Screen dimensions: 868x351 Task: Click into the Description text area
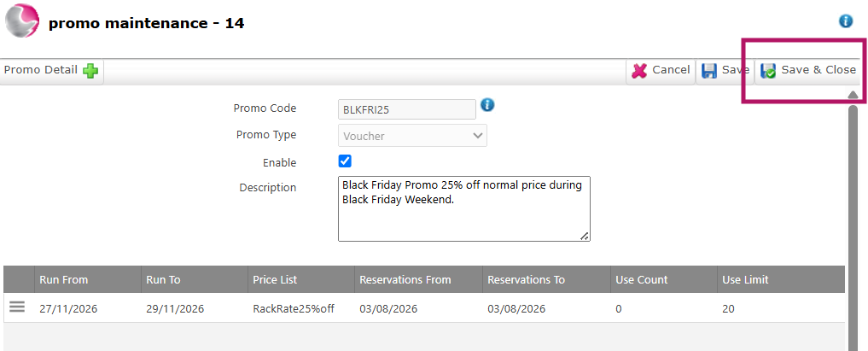point(464,208)
